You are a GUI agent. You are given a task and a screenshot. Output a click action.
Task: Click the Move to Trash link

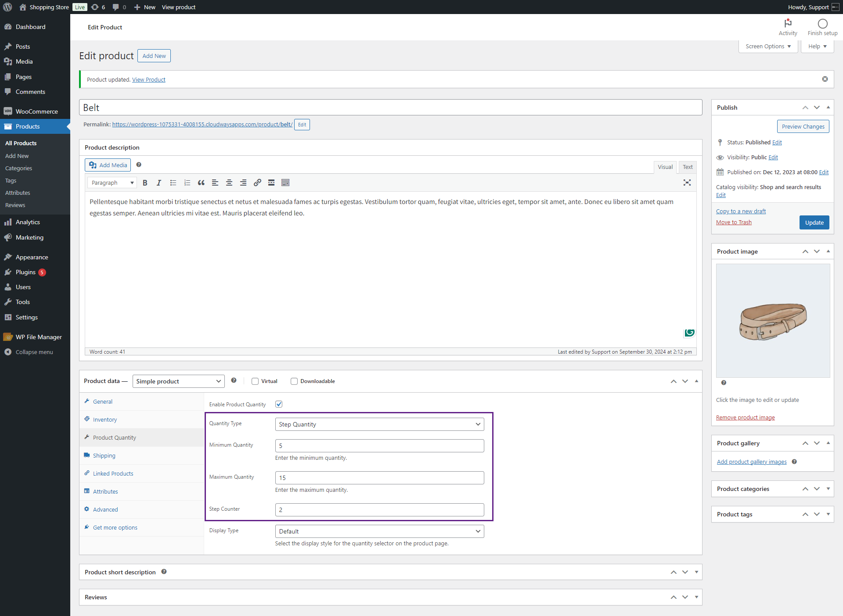pos(734,222)
